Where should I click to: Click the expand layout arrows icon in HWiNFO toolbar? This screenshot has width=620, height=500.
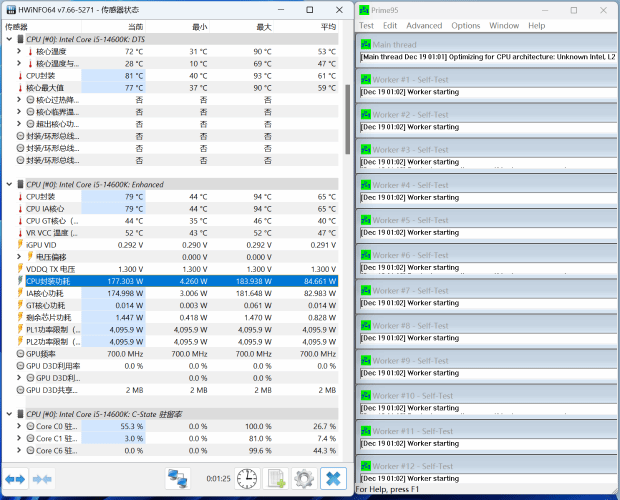pyautogui.click(x=15, y=479)
